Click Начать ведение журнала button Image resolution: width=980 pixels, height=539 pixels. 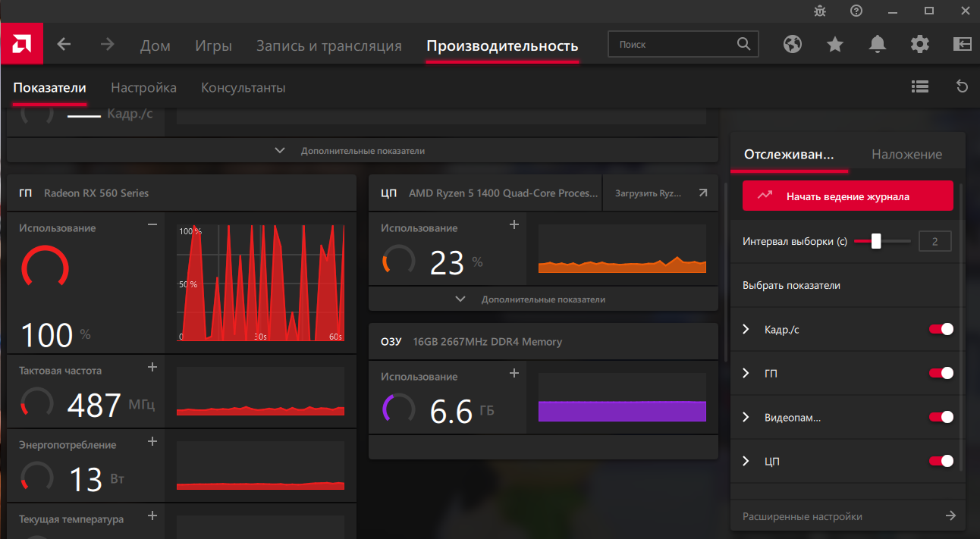point(848,196)
